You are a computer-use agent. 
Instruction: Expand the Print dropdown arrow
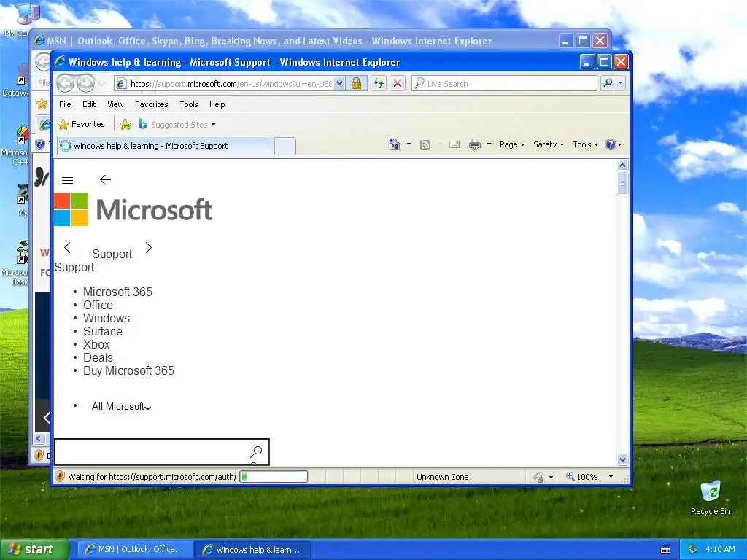[489, 144]
